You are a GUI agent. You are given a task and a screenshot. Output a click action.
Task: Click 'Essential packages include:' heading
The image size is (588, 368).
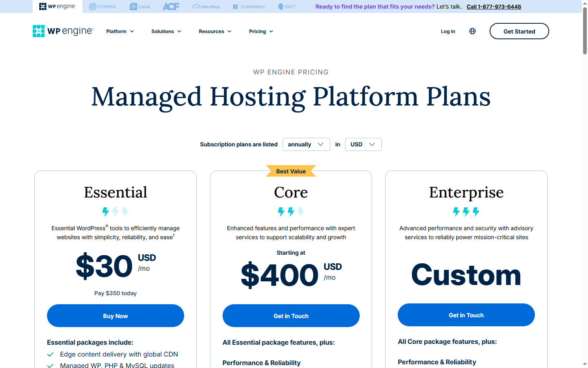point(90,342)
